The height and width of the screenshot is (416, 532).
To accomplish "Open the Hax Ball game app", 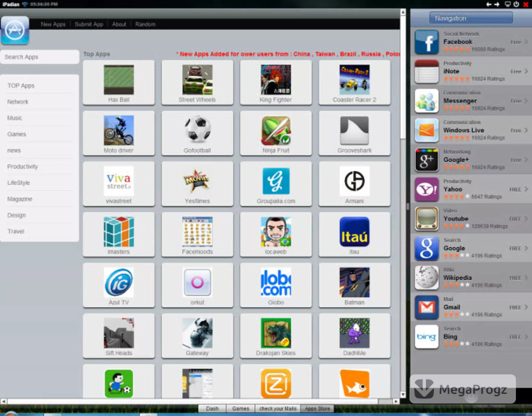I will pos(119,83).
